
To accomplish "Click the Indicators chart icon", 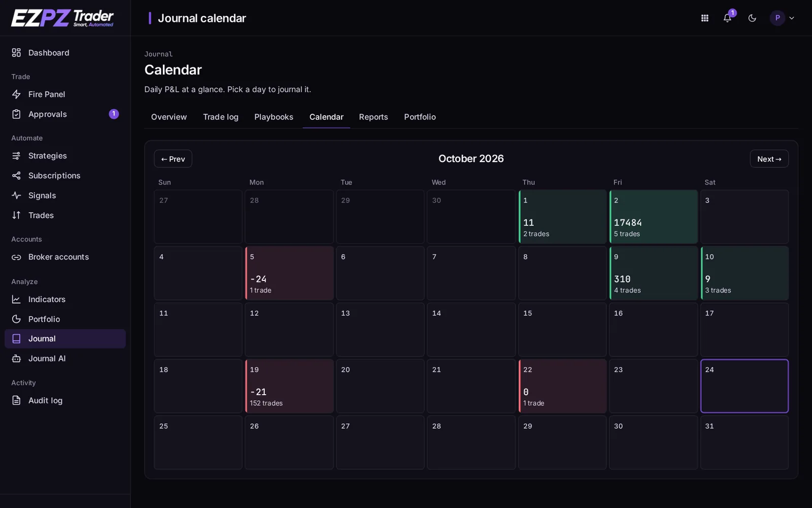I will tap(16, 299).
